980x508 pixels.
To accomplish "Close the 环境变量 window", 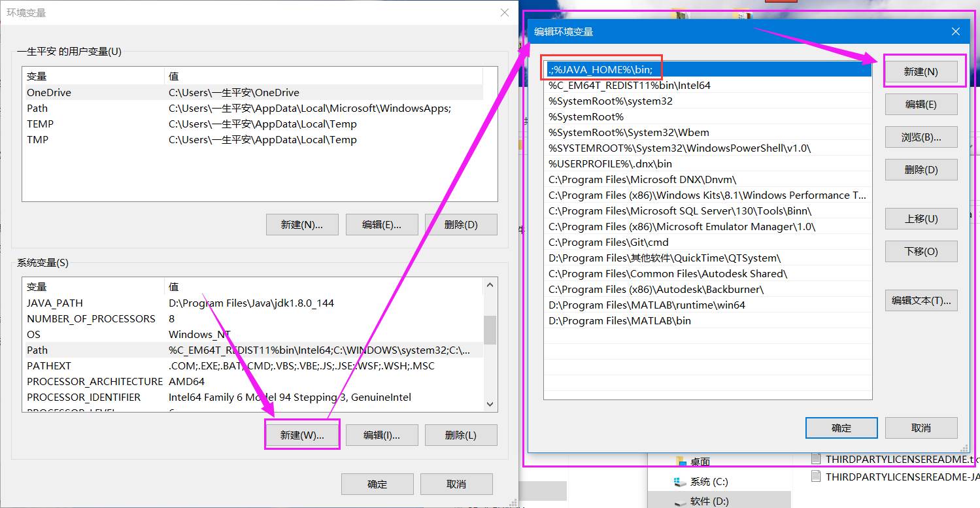I will click(504, 12).
